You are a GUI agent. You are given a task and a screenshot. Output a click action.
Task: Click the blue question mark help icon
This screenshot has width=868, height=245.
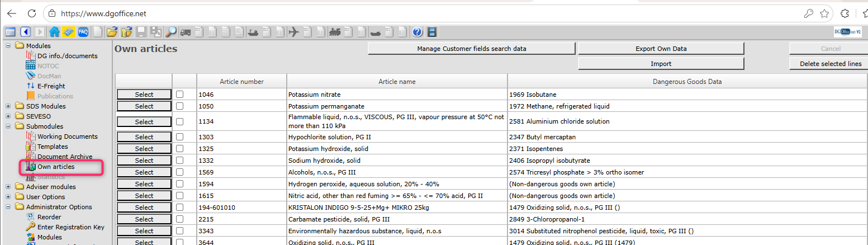point(417,32)
